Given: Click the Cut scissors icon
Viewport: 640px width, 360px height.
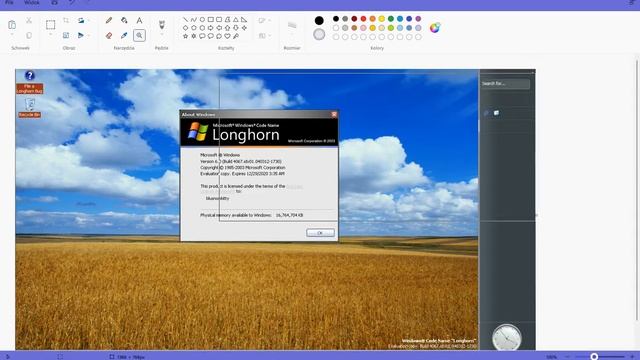Looking at the screenshot, I should click(x=29, y=20).
